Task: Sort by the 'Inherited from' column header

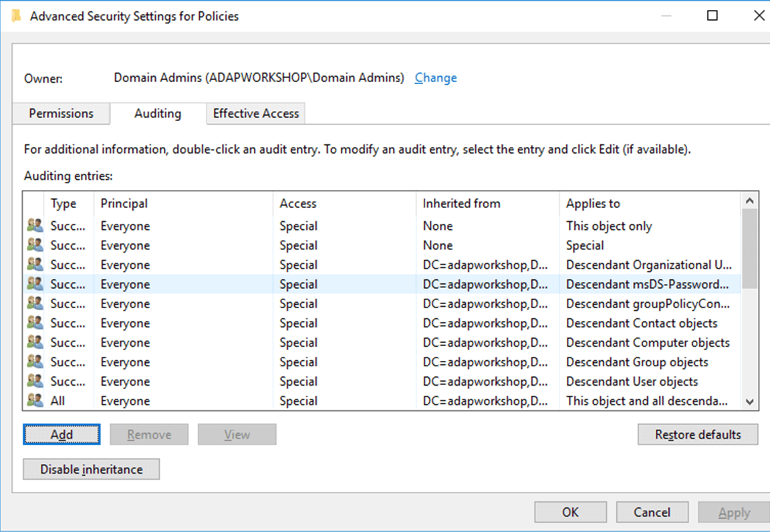Action: pyautogui.click(x=461, y=204)
